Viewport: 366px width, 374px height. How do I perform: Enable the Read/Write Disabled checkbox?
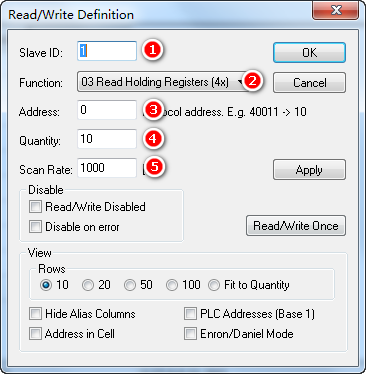click(35, 207)
